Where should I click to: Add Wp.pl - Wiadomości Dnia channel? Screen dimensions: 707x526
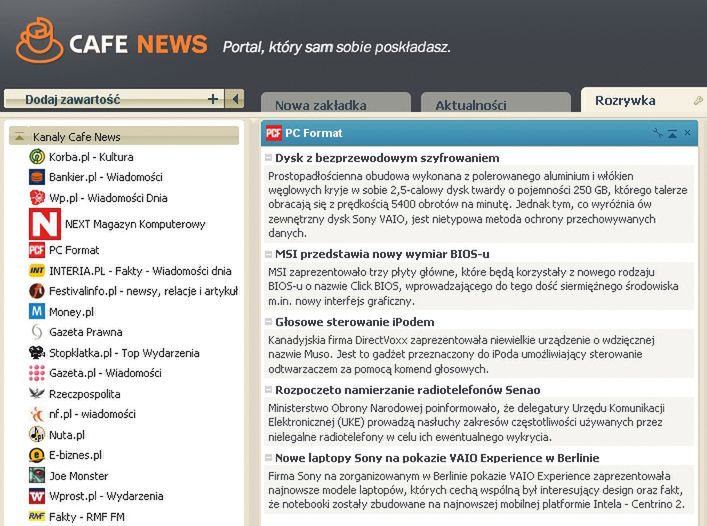(x=108, y=197)
